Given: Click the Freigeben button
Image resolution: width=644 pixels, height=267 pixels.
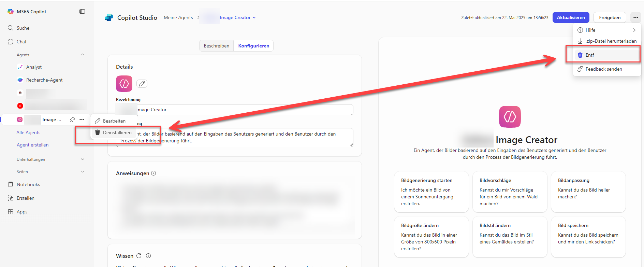Looking at the screenshot, I should pos(610,17).
